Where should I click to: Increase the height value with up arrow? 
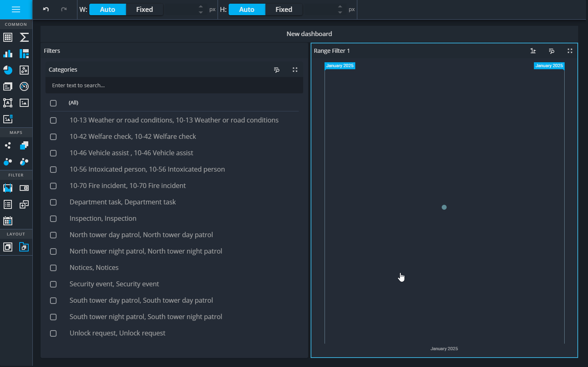(x=340, y=7)
